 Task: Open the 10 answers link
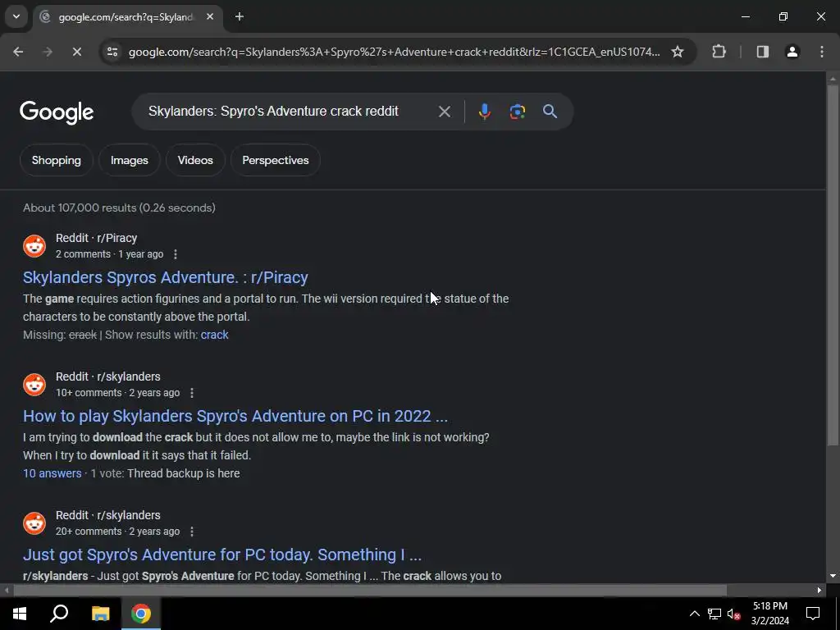coord(52,473)
